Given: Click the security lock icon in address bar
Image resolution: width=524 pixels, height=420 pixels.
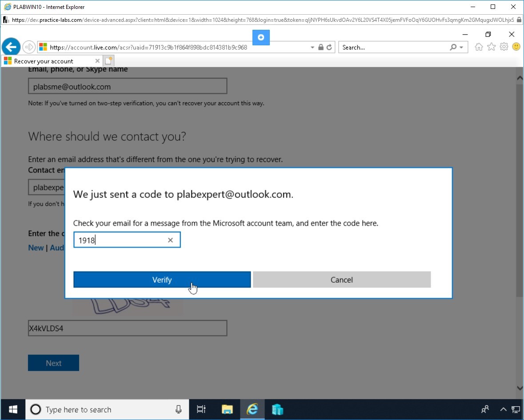Looking at the screenshot, I should click(321, 48).
